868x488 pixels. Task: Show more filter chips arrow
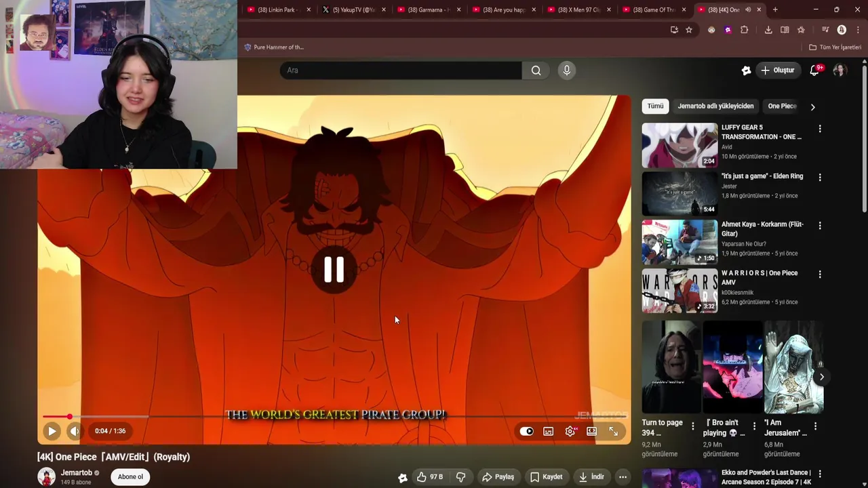pos(812,106)
